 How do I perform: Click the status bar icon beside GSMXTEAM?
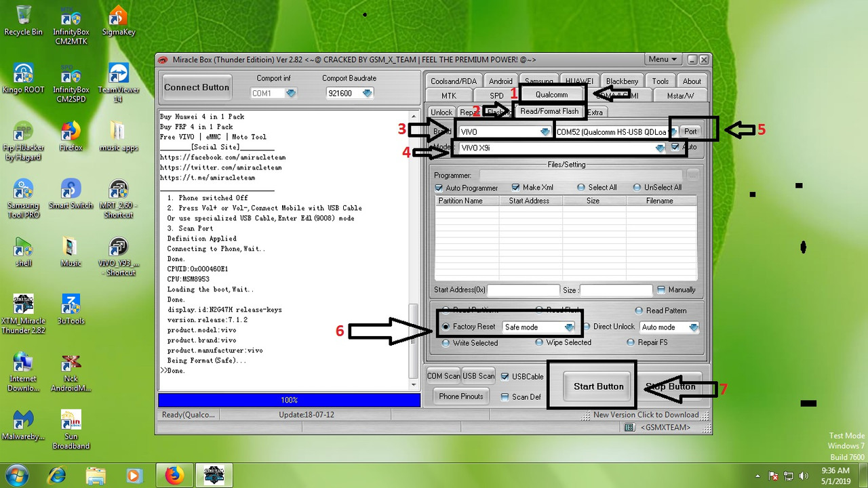pos(629,427)
